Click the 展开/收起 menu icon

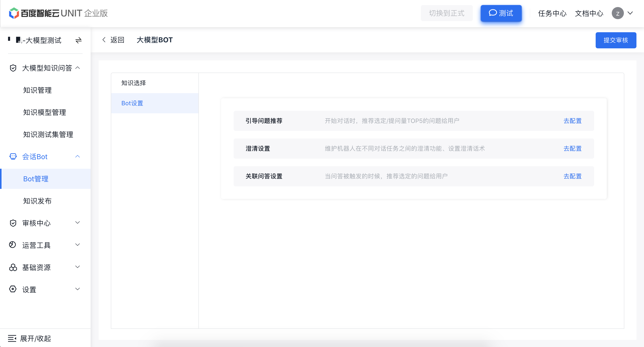[x=12, y=338]
